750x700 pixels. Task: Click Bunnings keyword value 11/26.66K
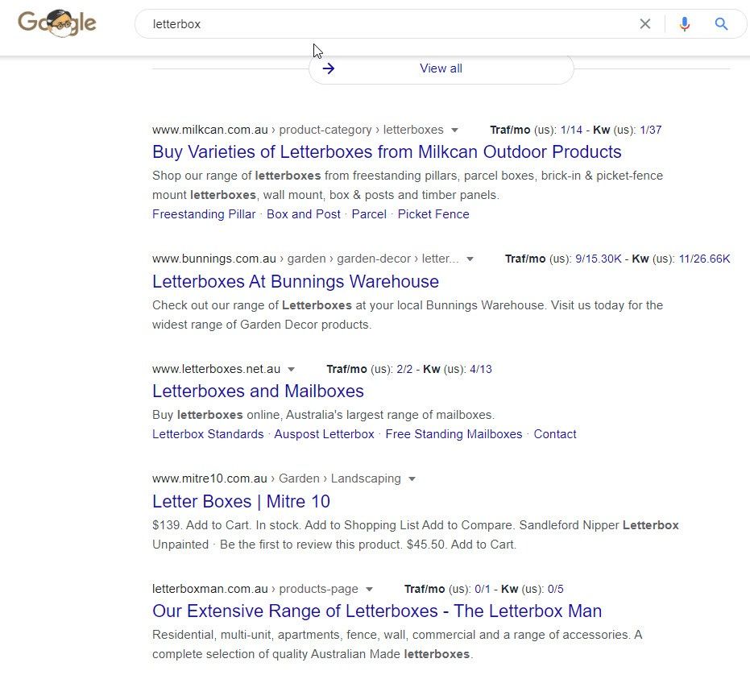pos(705,259)
